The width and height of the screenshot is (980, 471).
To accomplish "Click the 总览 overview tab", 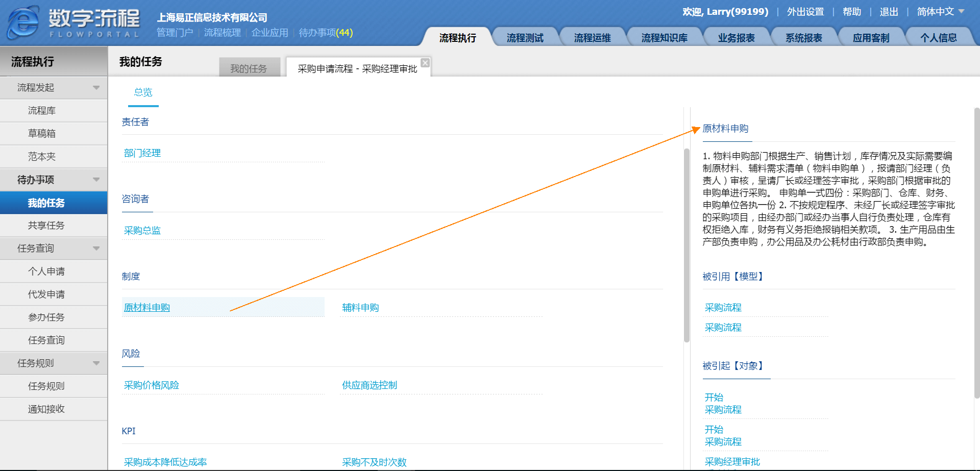I will tap(143, 92).
